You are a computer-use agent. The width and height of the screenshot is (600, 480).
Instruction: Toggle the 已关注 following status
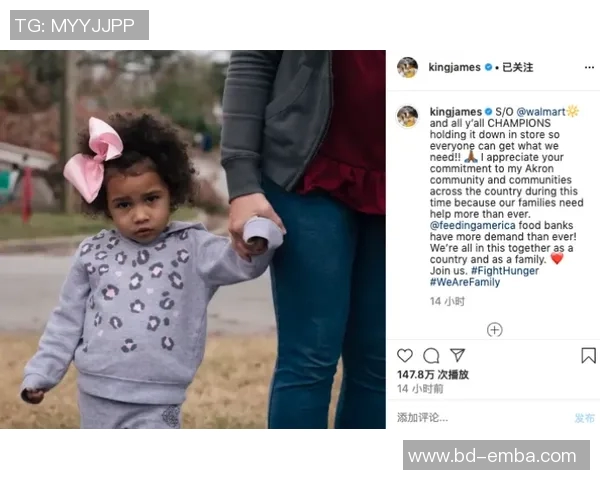pos(517,67)
